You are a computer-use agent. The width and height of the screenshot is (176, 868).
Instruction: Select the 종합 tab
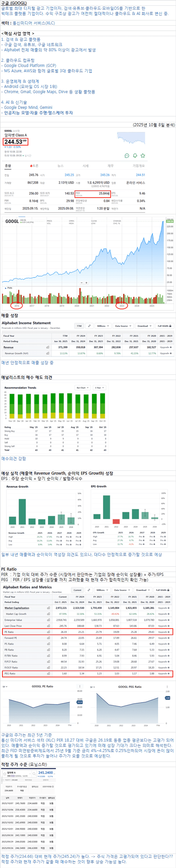coord(8,166)
